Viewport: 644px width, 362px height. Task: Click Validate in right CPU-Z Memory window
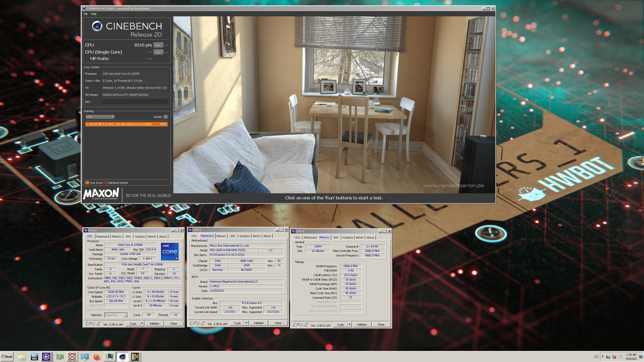pyautogui.click(x=362, y=325)
